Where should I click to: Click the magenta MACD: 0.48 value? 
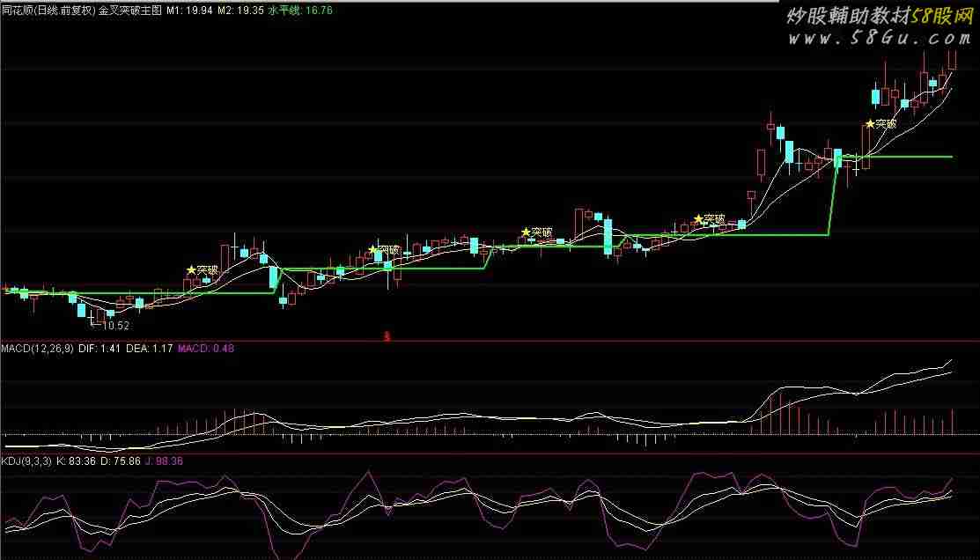click(x=206, y=349)
